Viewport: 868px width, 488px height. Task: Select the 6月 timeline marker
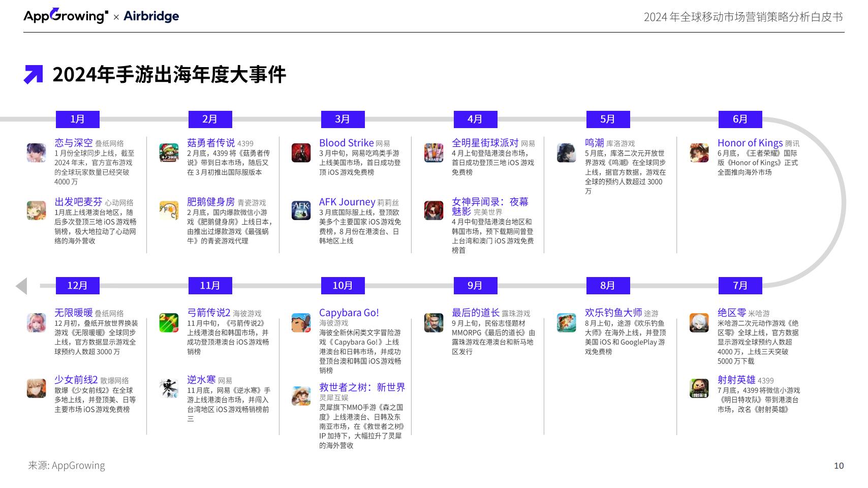[x=740, y=119]
